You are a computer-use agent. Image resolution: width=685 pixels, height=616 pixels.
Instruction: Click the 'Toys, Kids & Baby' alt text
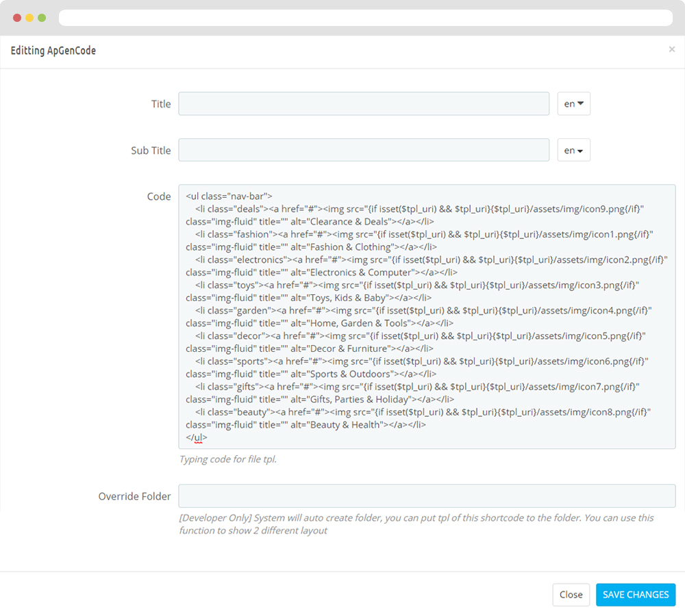[348, 298]
